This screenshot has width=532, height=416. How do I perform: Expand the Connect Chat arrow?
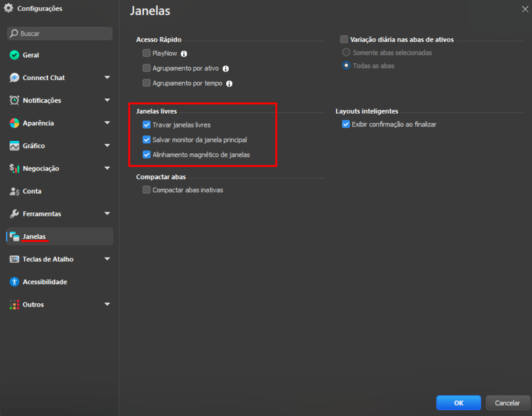pyautogui.click(x=107, y=77)
